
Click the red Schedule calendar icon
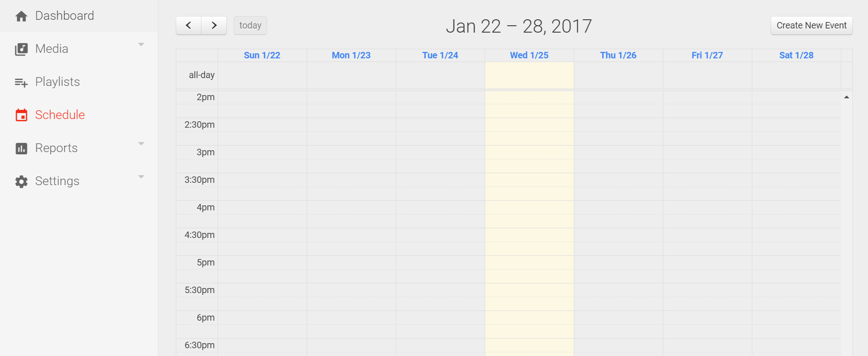(x=21, y=115)
